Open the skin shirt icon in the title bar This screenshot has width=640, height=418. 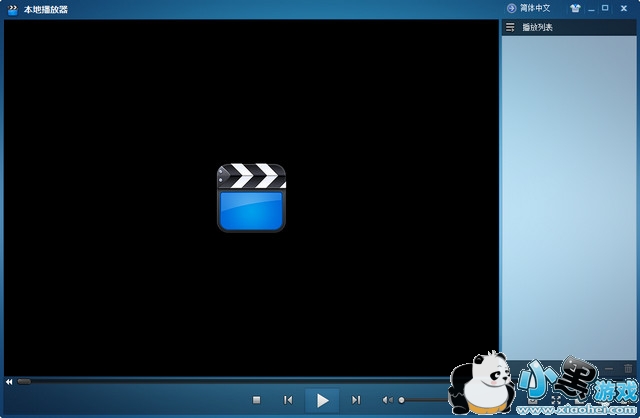point(575,8)
